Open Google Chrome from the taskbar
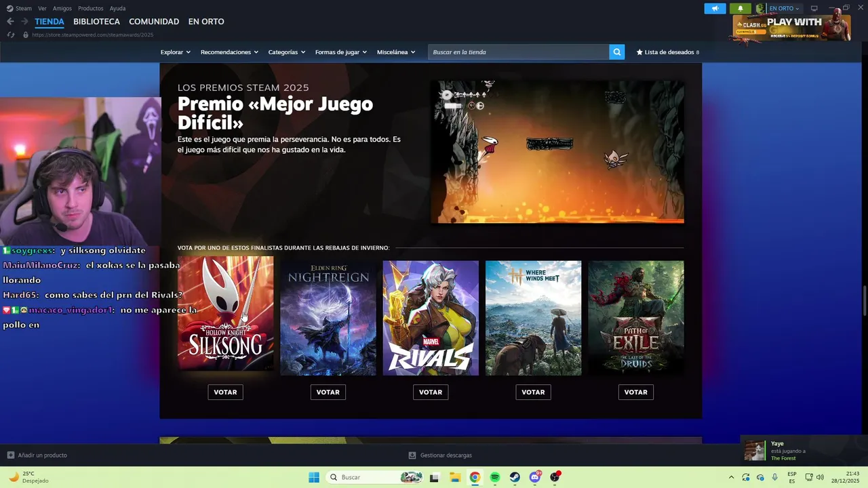 coord(475,477)
